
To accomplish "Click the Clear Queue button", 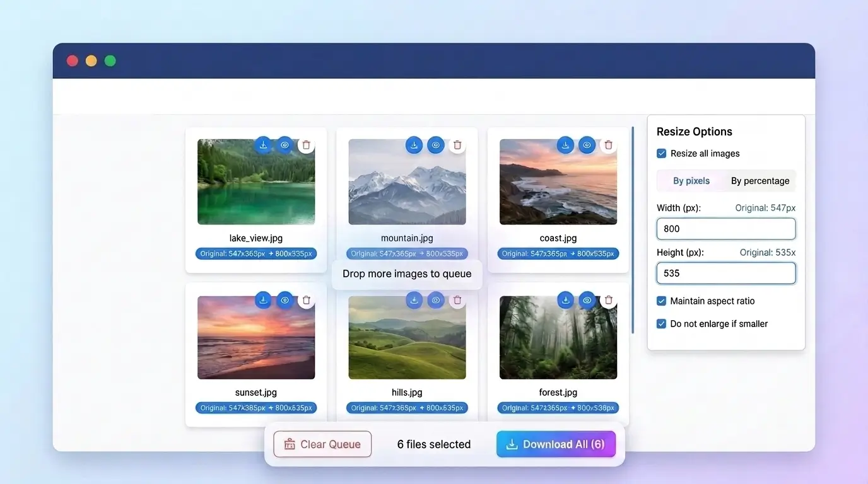I will pos(322,444).
